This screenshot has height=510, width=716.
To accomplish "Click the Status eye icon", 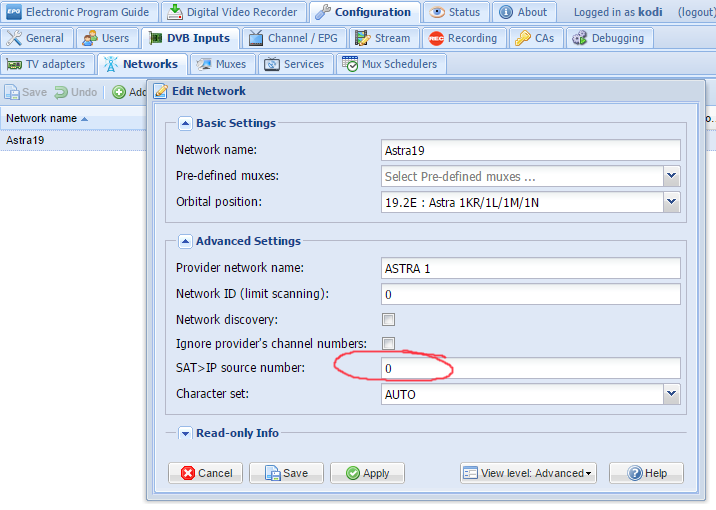I will [x=438, y=12].
